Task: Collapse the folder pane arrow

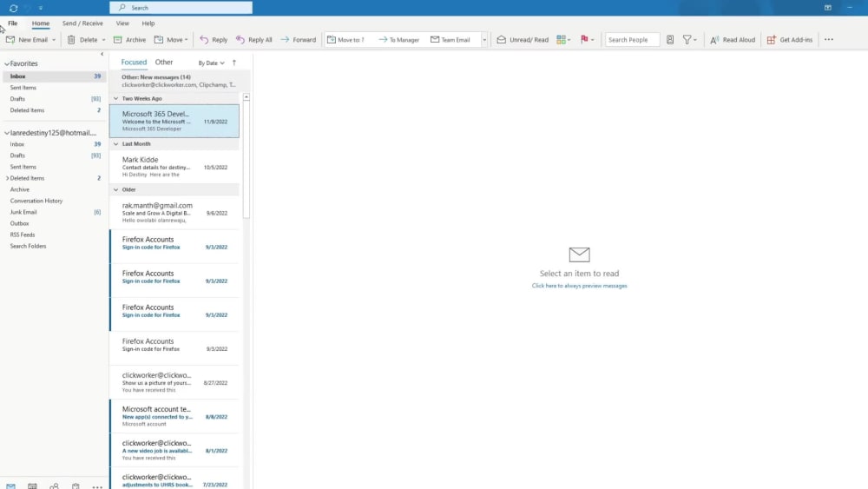Action: 102,54
